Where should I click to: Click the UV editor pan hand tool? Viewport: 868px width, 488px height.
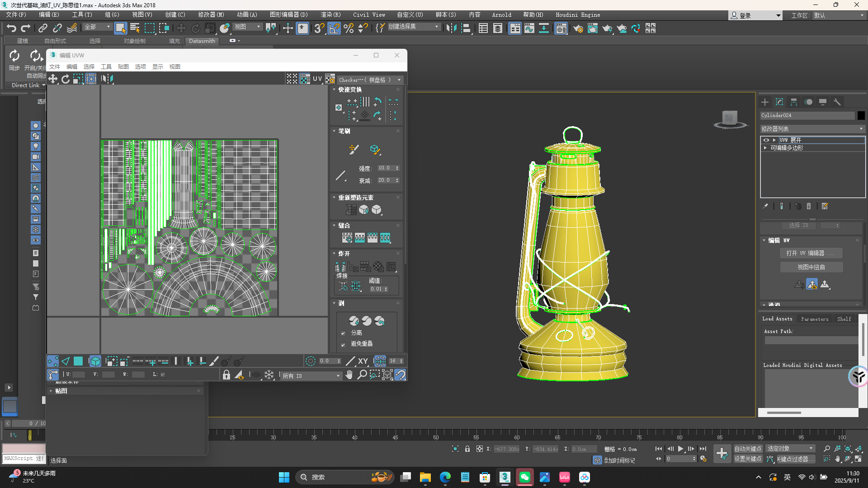349,375
